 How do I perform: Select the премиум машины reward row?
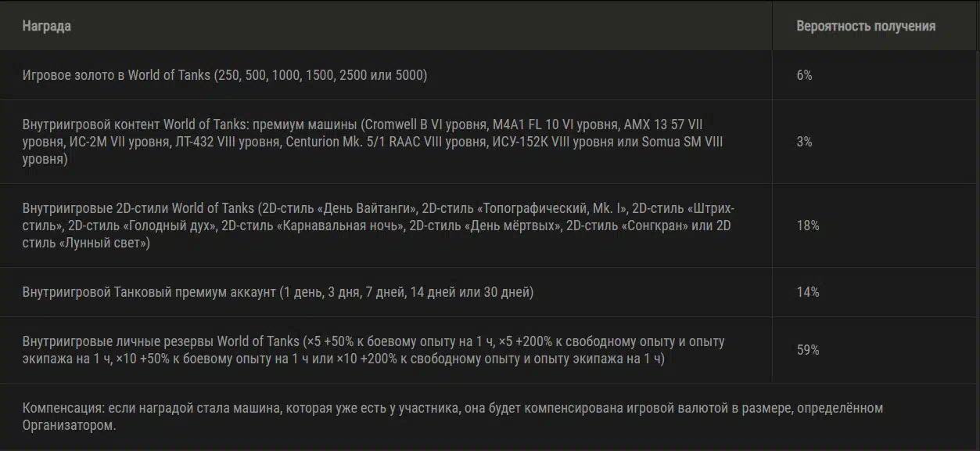490,142
